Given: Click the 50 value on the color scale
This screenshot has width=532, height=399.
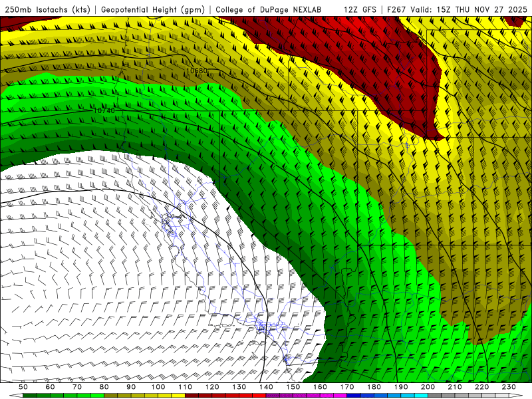Looking at the screenshot, I should pos(23,387).
